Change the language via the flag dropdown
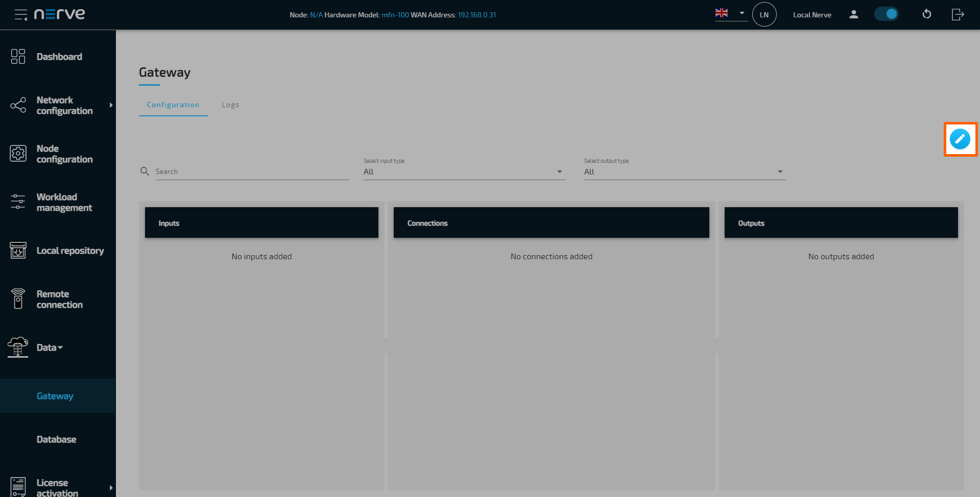Screen dimensions: 980x497 click(730, 14)
